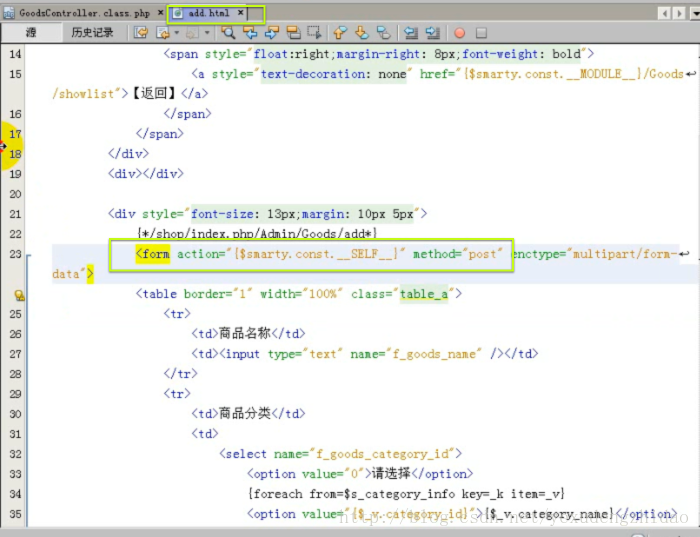The image size is (700, 537).
Task: Expand the Forward history dropdown arrow
Action: click(x=207, y=33)
